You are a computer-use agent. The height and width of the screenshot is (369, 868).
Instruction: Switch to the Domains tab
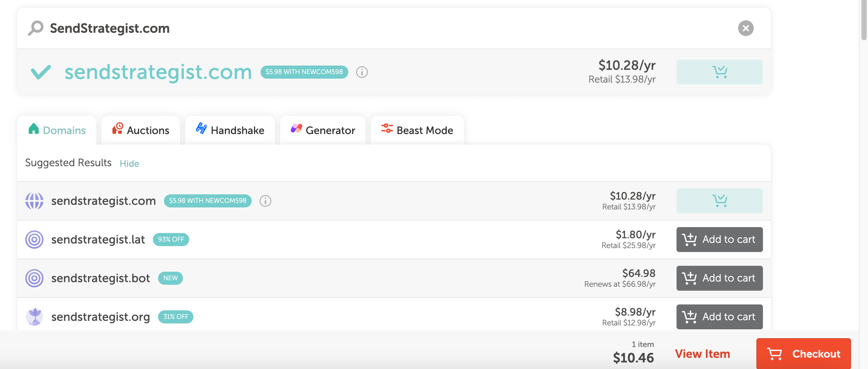point(57,130)
